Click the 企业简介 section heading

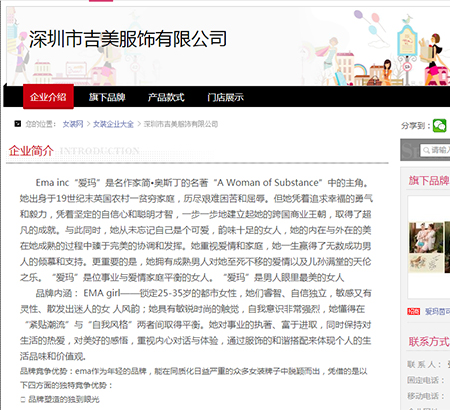click(31, 151)
